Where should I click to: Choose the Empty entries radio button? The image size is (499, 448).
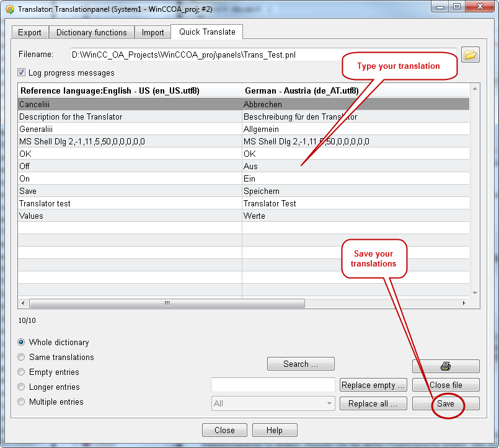22,372
